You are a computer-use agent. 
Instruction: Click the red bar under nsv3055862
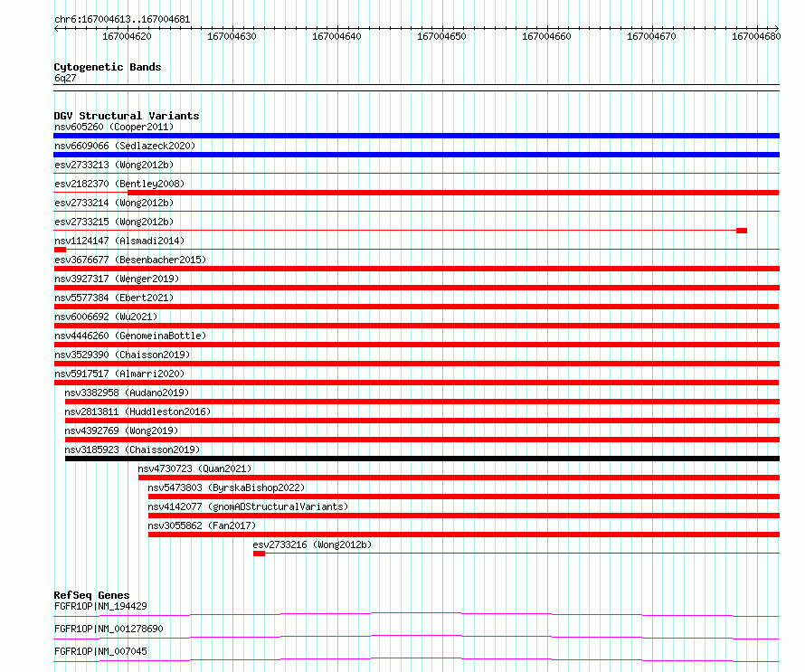pos(464,535)
